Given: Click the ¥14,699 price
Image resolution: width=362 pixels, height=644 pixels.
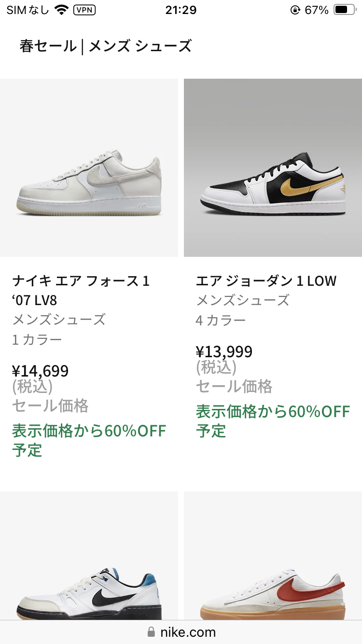Looking at the screenshot, I should (41, 371).
